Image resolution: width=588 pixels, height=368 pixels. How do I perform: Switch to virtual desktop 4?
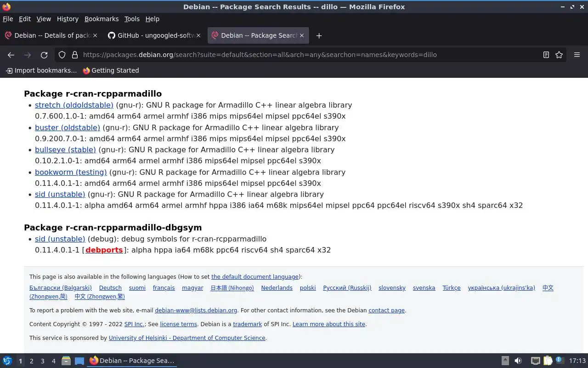click(x=54, y=361)
